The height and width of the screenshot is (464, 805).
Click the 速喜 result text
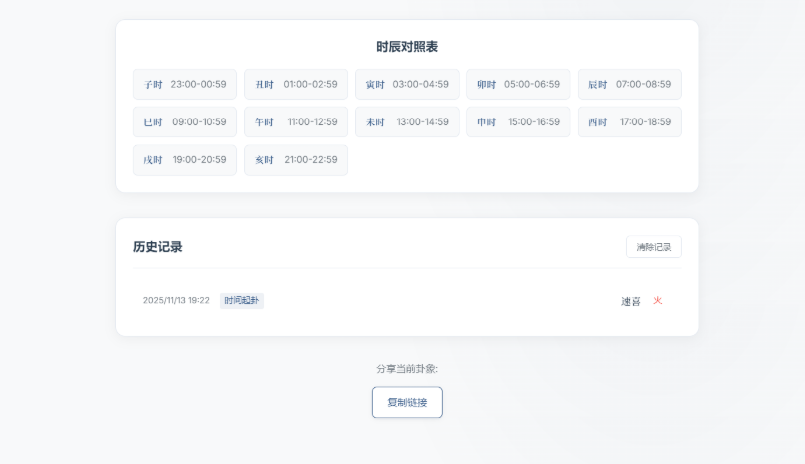click(x=631, y=301)
